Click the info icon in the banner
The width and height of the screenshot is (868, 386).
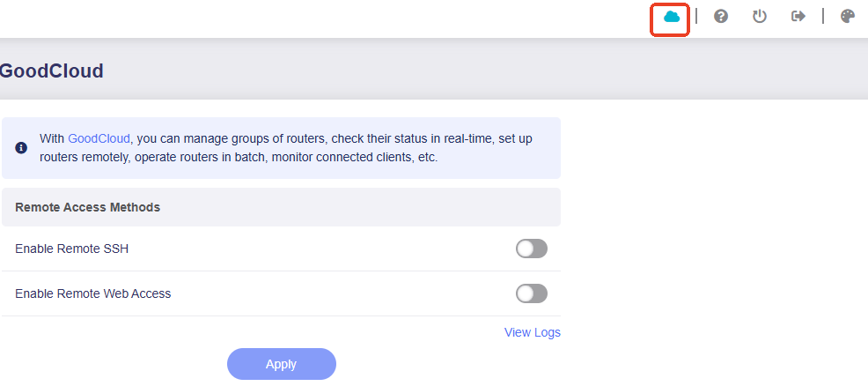[21, 148]
